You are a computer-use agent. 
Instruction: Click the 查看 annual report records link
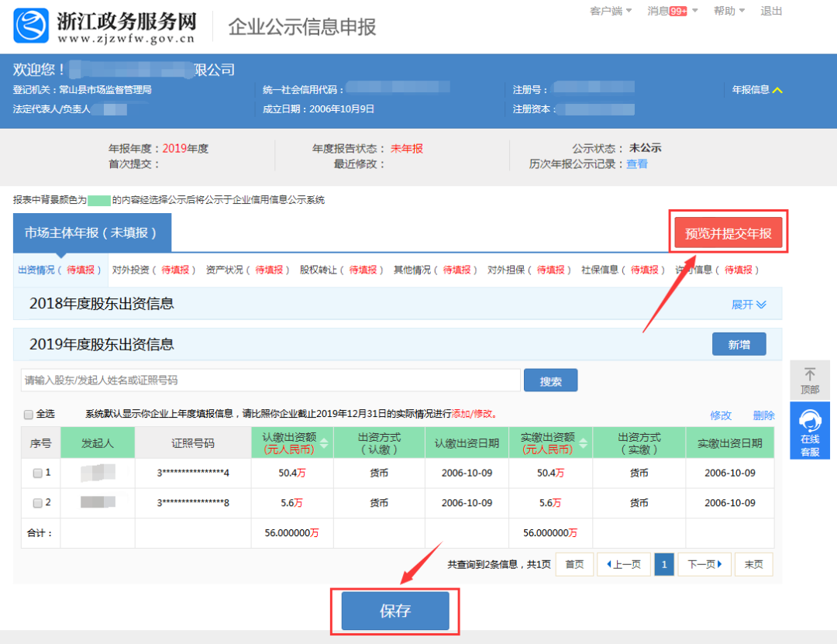point(637,164)
